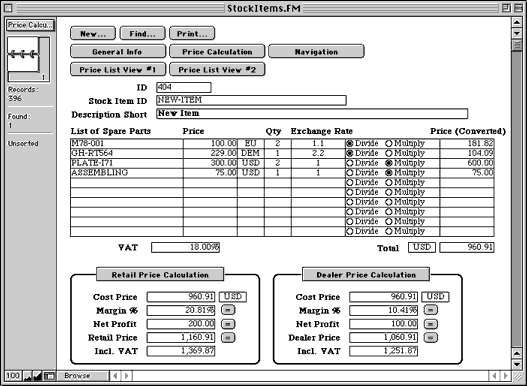
Task: Click the record book flip icon
Action: (23, 54)
